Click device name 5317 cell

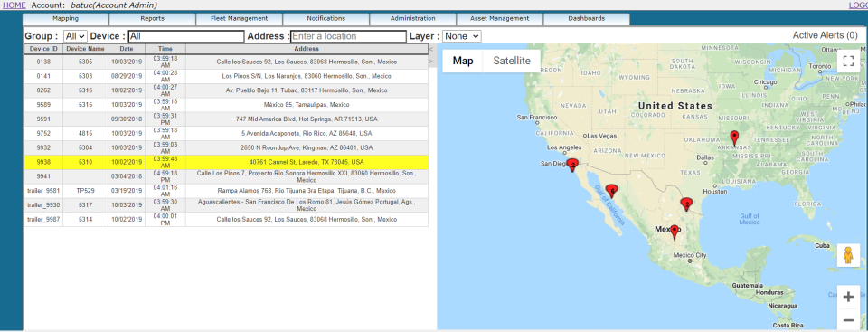coord(85,205)
